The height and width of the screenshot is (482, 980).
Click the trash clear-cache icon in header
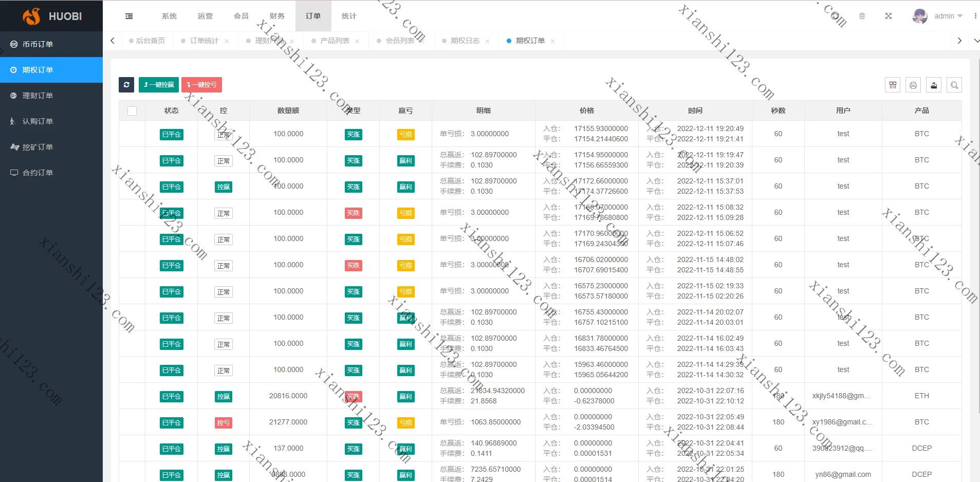[x=862, y=16]
